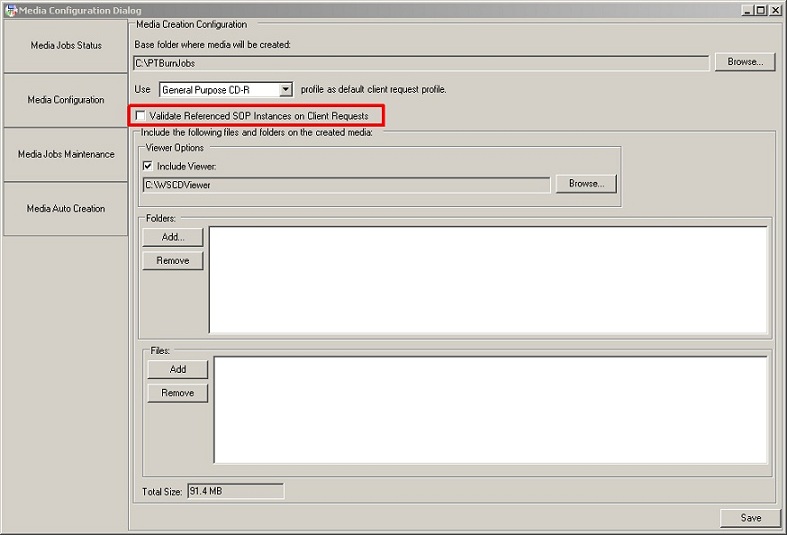Click the C:\PTBurnJobs base folder field
The height and width of the screenshot is (535, 787).
click(x=420, y=63)
